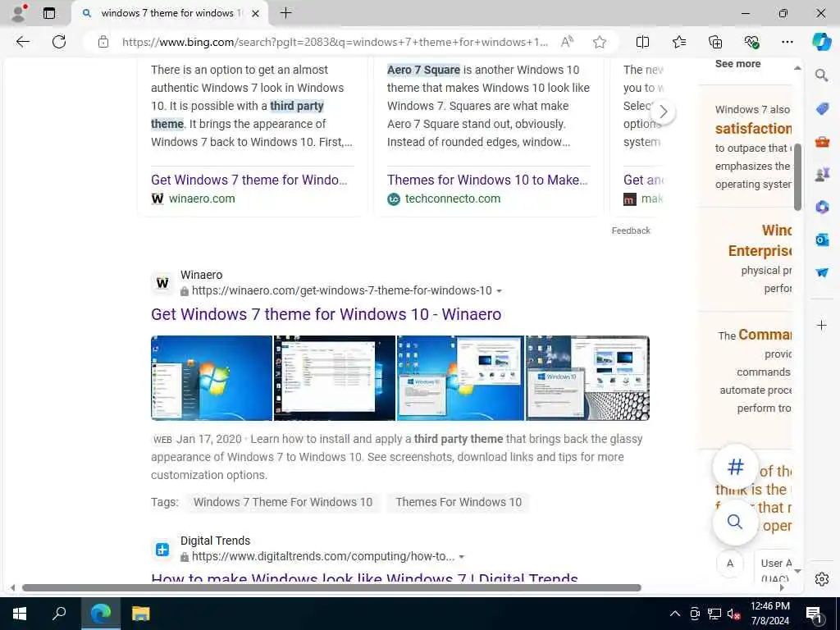
Task: Open sidebar Outlook icon
Action: (822, 240)
